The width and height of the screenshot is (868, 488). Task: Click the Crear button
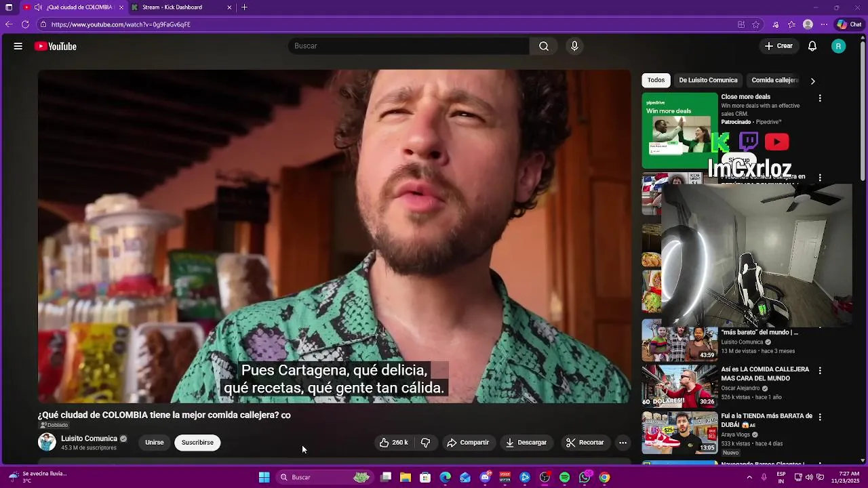(778, 46)
